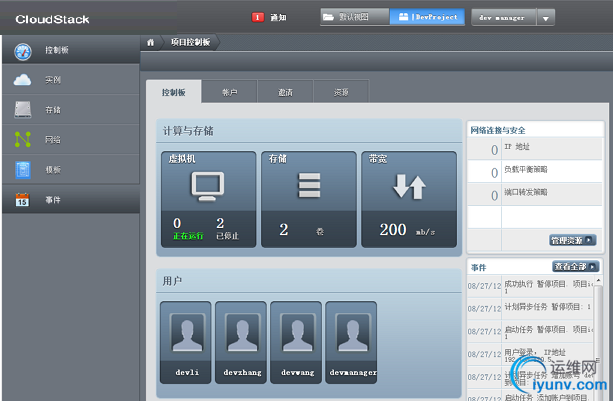This screenshot has height=401, width=613.
Task: Click the virtual machine monitor icon
Action: tap(208, 186)
